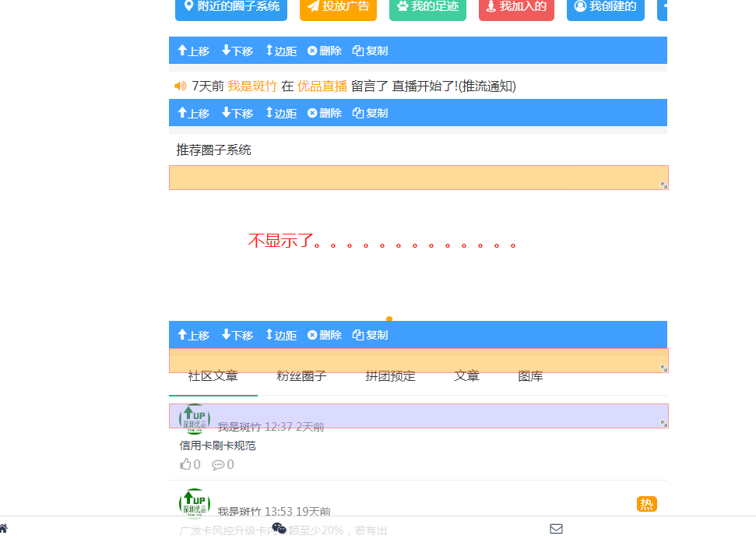Switch to the 粉丝圈子 tab
This screenshot has height=539, width=756.
[301, 376]
